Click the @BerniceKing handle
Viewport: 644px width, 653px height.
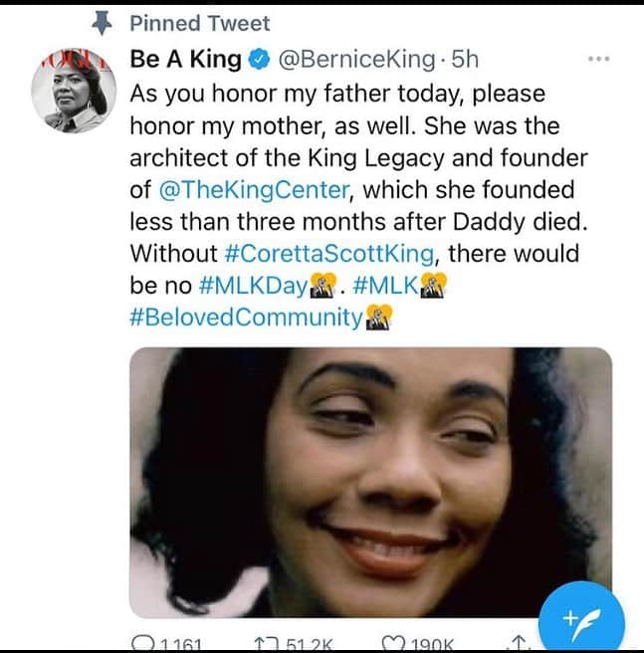click(x=356, y=59)
